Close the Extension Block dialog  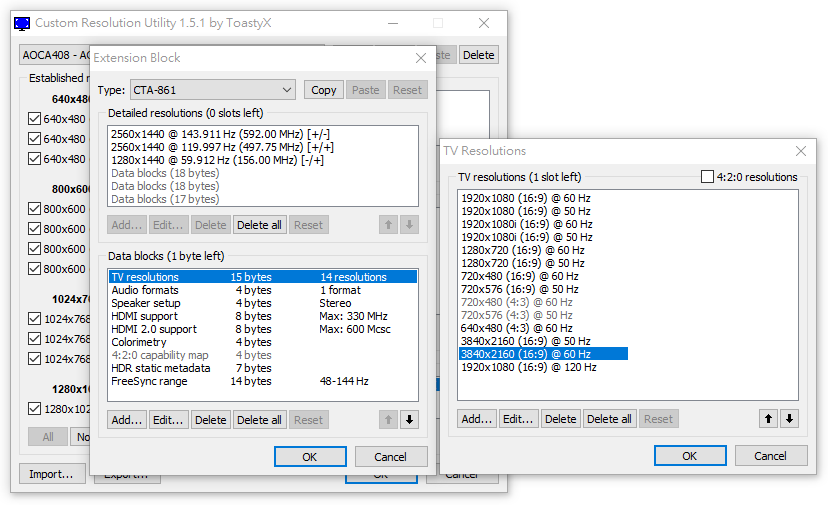(421, 58)
